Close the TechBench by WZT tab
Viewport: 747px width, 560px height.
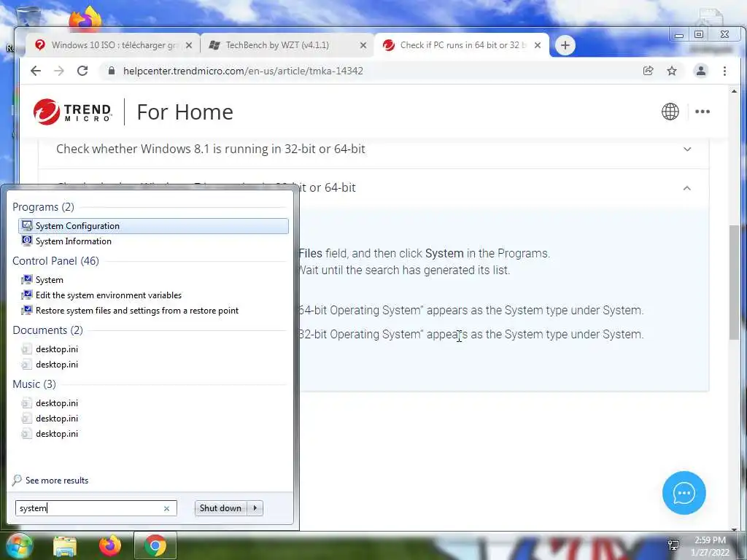tap(363, 45)
